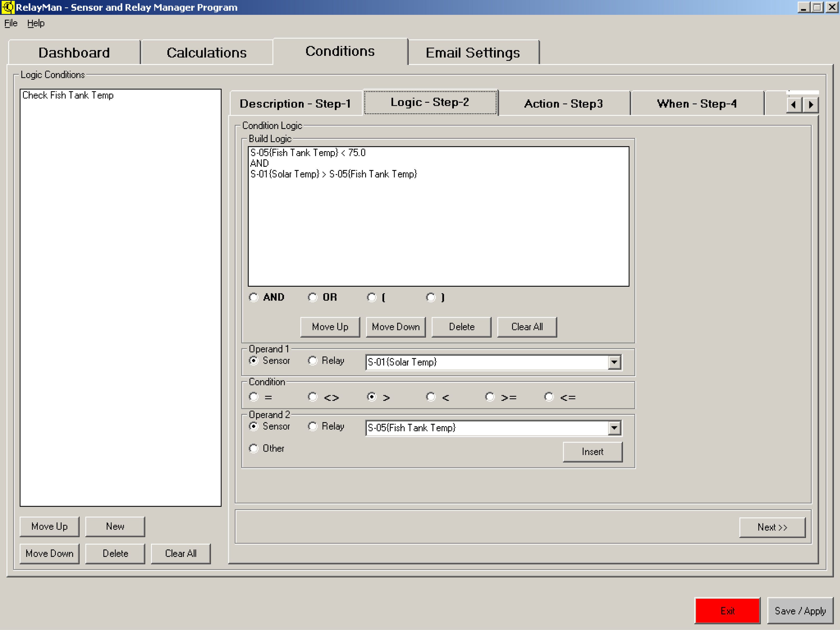Select Relay option for Operand 1
The image size is (840, 630).
(x=313, y=361)
